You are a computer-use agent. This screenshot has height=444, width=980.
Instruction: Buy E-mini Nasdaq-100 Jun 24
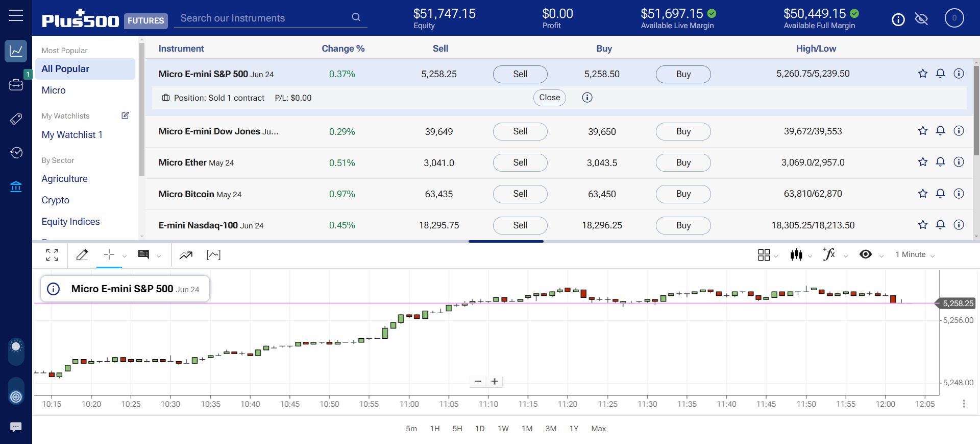coord(683,225)
